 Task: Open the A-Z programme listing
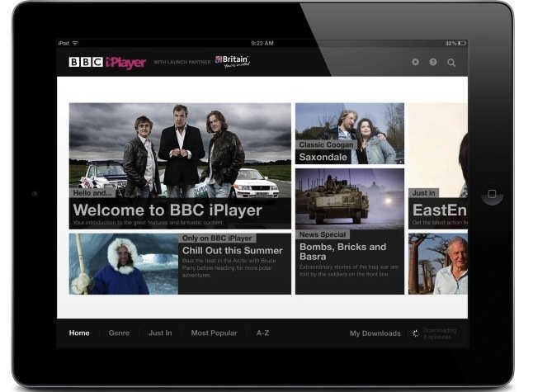[262, 333]
